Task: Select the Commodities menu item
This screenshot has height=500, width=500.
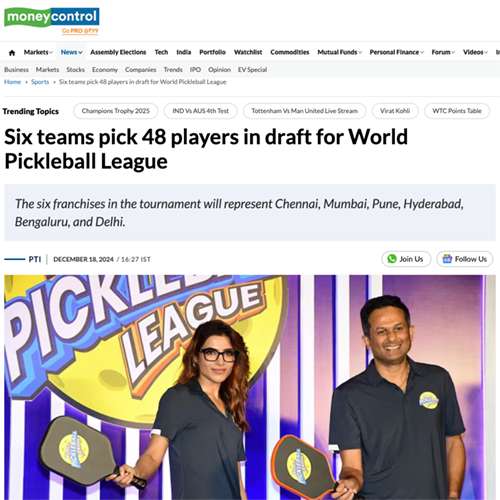Action: (x=290, y=52)
